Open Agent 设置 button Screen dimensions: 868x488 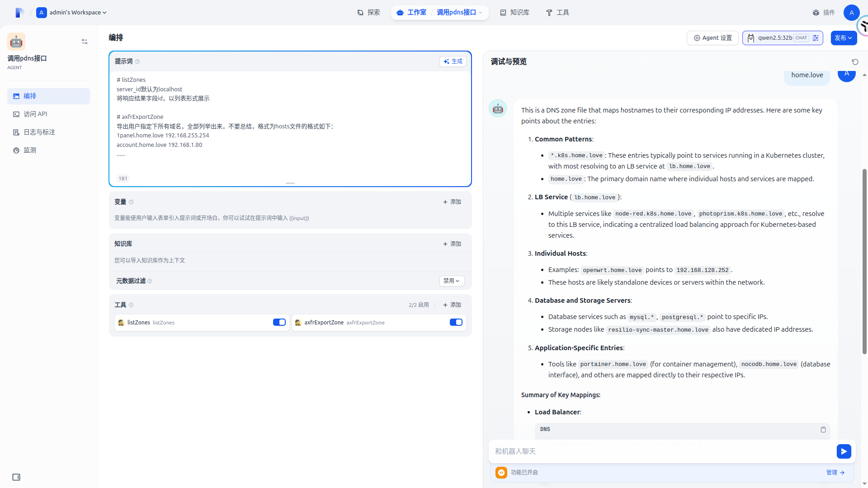coord(712,38)
